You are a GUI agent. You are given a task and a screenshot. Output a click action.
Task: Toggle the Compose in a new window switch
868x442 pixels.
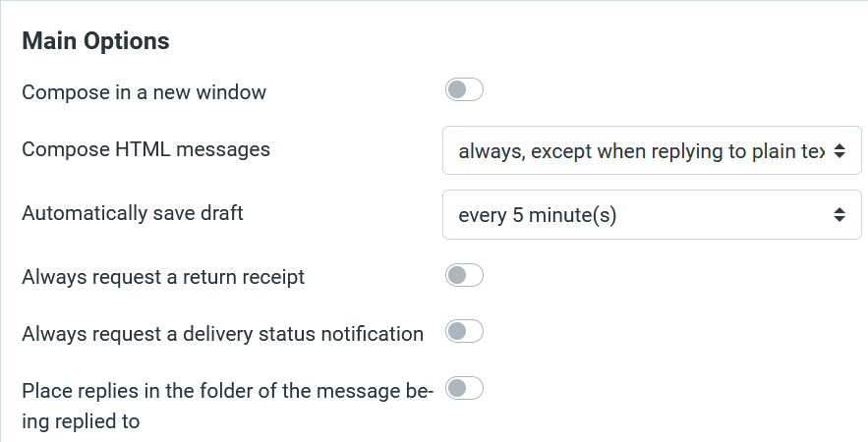tap(464, 91)
